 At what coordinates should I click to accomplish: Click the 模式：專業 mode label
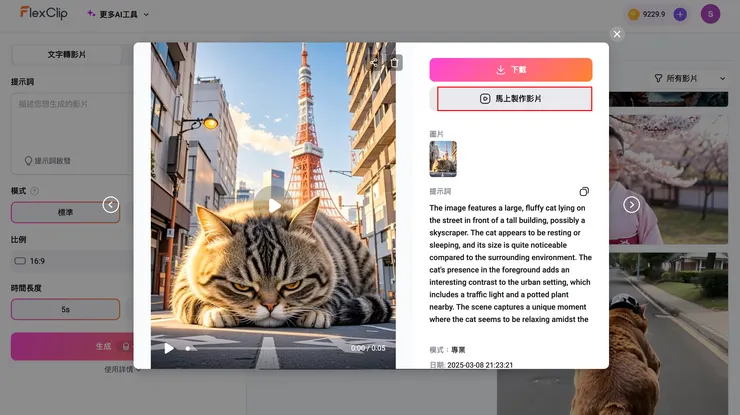point(447,350)
